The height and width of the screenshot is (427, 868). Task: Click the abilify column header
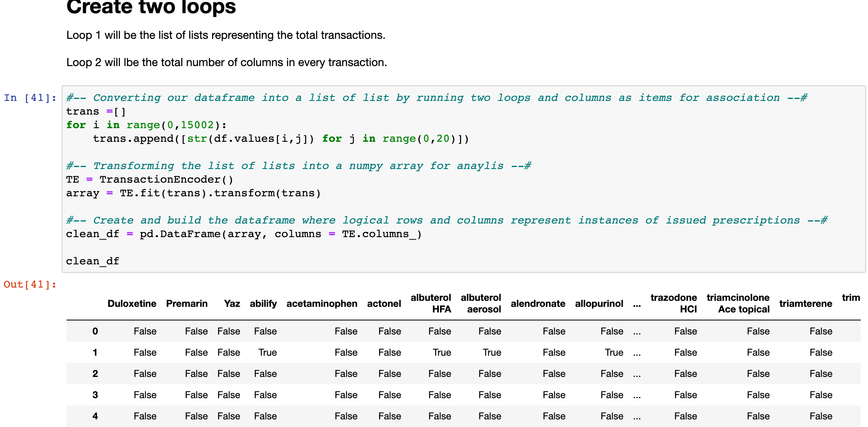coord(263,303)
